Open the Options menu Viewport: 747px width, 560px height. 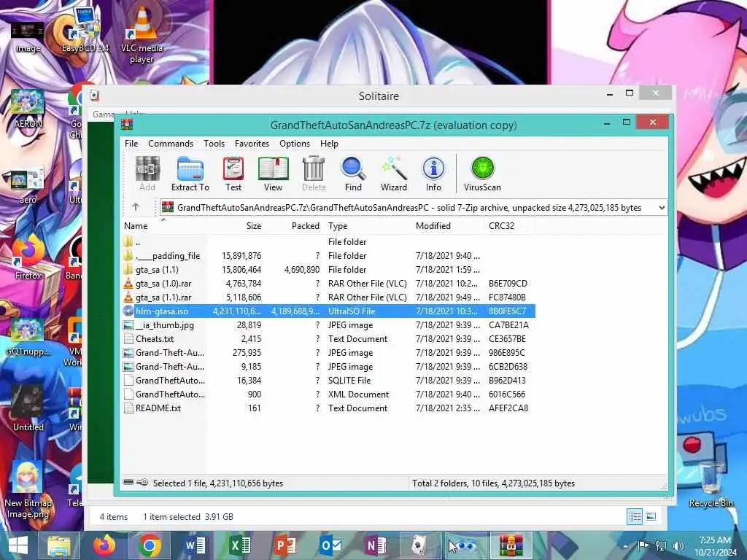295,144
